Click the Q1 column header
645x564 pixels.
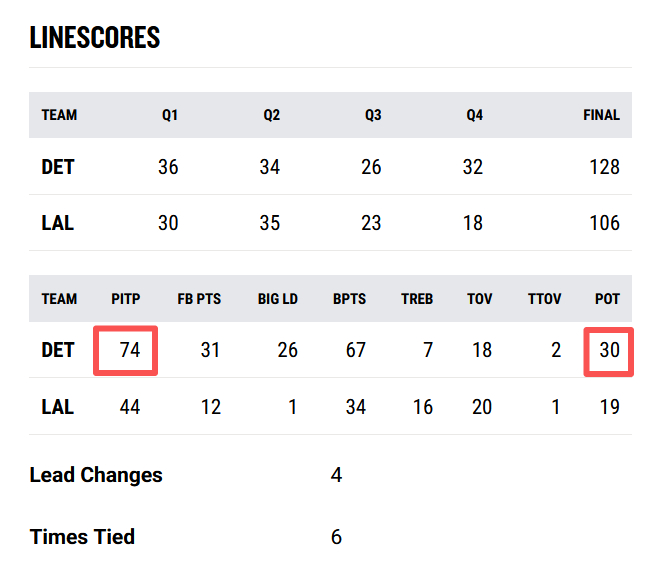[x=170, y=115]
